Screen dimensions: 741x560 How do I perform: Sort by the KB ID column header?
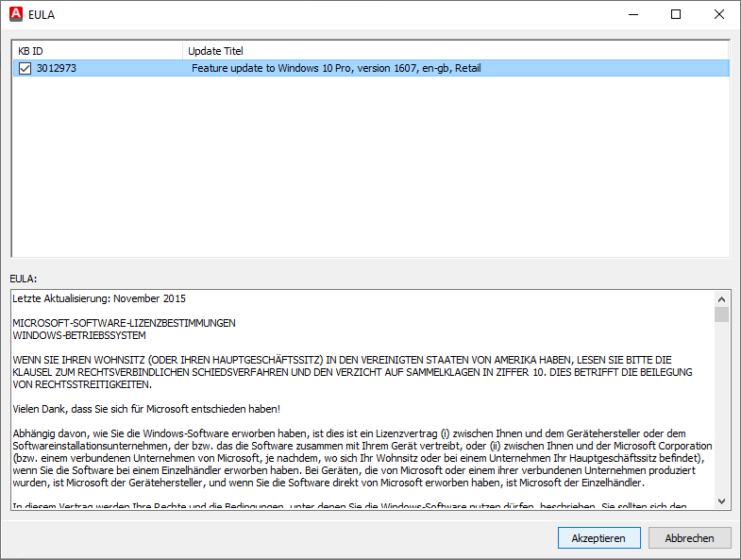[x=96, y=50]
